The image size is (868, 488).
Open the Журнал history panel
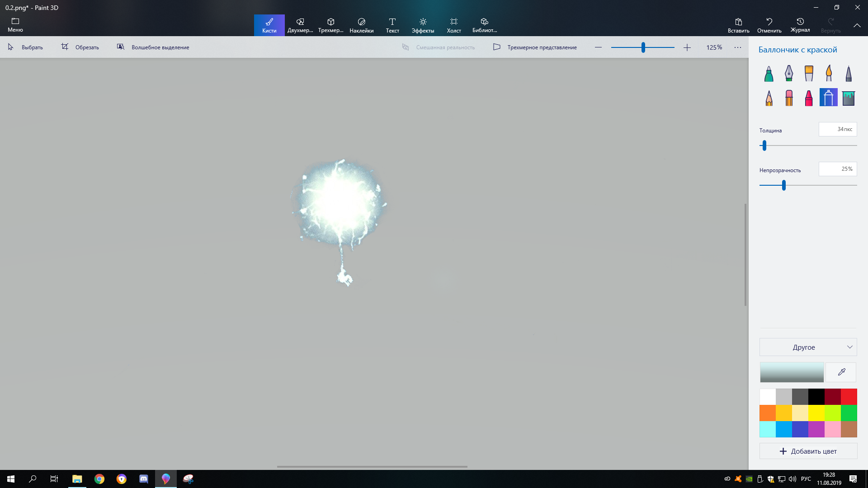pos(800,25)
